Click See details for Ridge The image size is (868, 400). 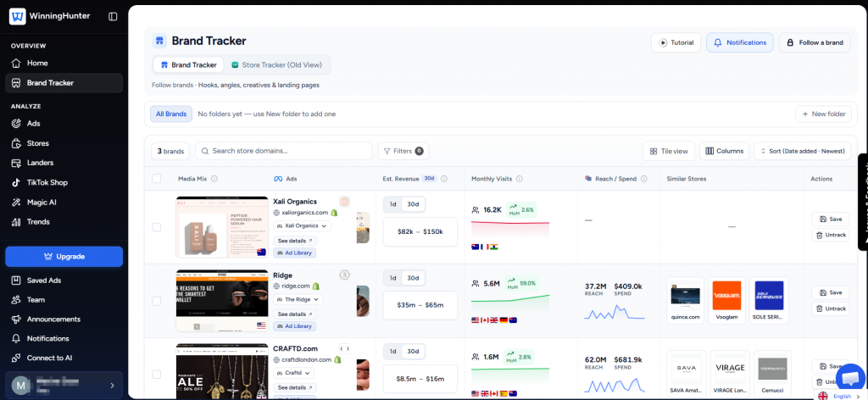click(x=295, y=314)
